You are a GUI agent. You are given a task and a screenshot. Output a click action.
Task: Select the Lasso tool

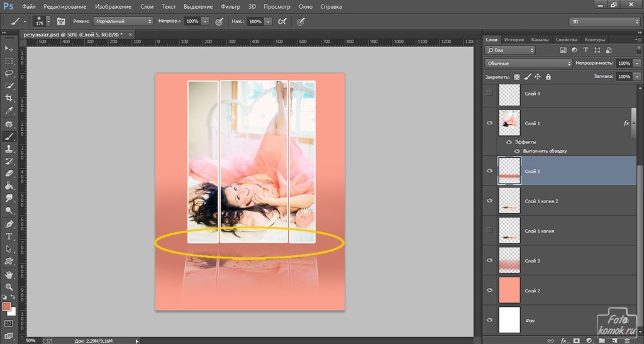pyautogui.click(x=9, y=73)
